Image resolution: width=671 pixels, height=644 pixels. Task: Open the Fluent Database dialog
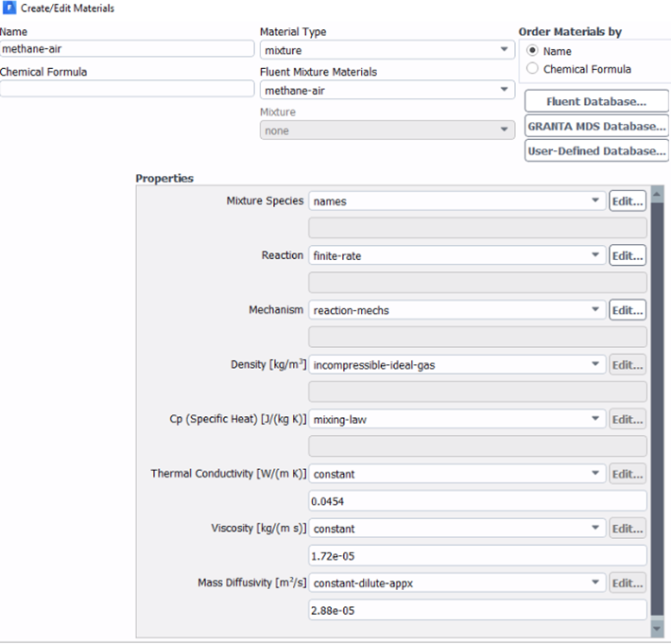(x=596, y=101)
